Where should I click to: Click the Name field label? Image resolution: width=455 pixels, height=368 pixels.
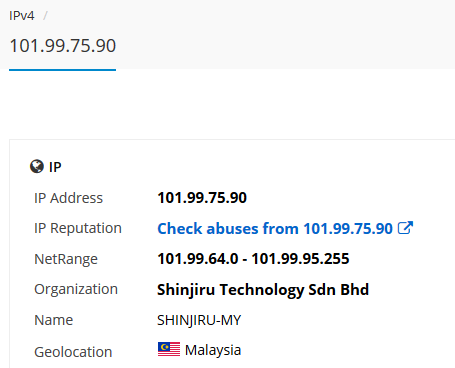(54, 320)
